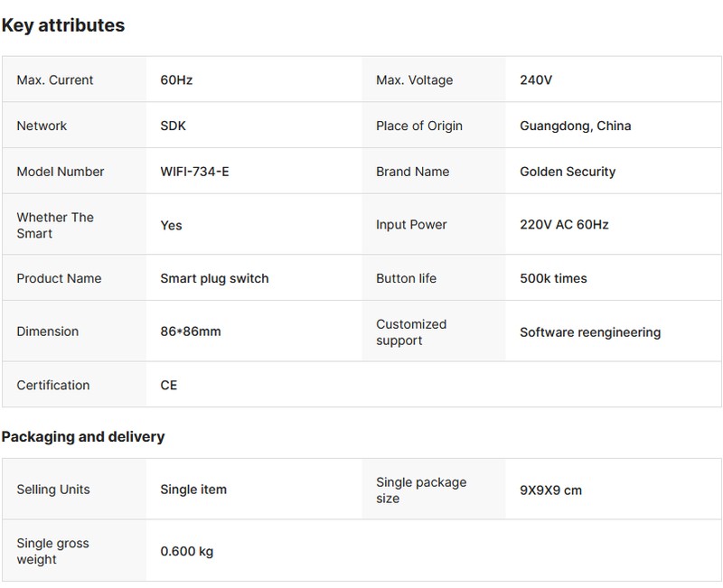This screenshot has height=588, width=723.
Task: Select the Dimension value 86*86mm
Action: pos(190,331)
